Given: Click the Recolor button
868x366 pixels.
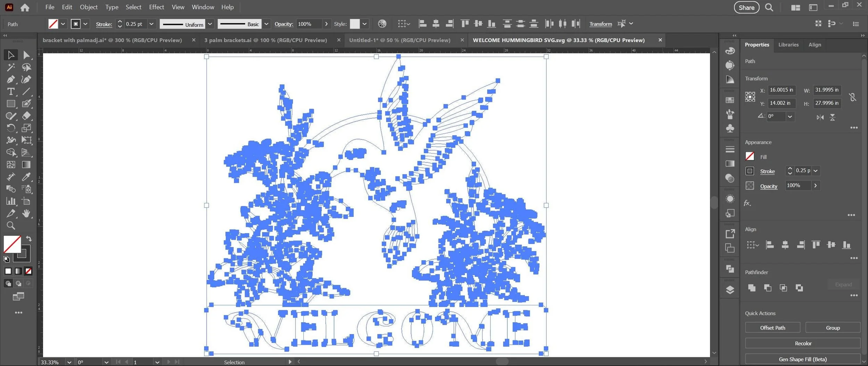Looking at the screenshot, I should pos(803,343).
